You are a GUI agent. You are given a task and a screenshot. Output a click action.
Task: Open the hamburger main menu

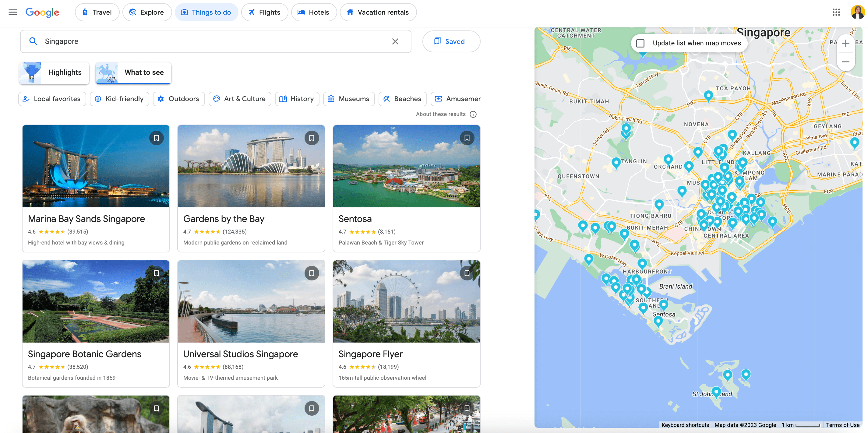[x=13, y=12]
